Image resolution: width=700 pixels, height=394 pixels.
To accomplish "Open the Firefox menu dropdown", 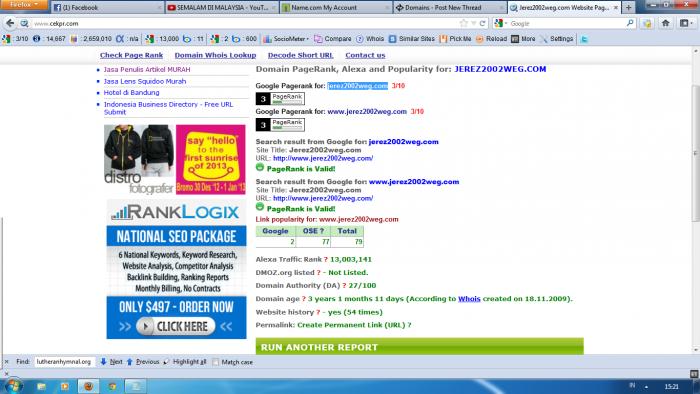I will pyautogui.click(x=24, y=4).
